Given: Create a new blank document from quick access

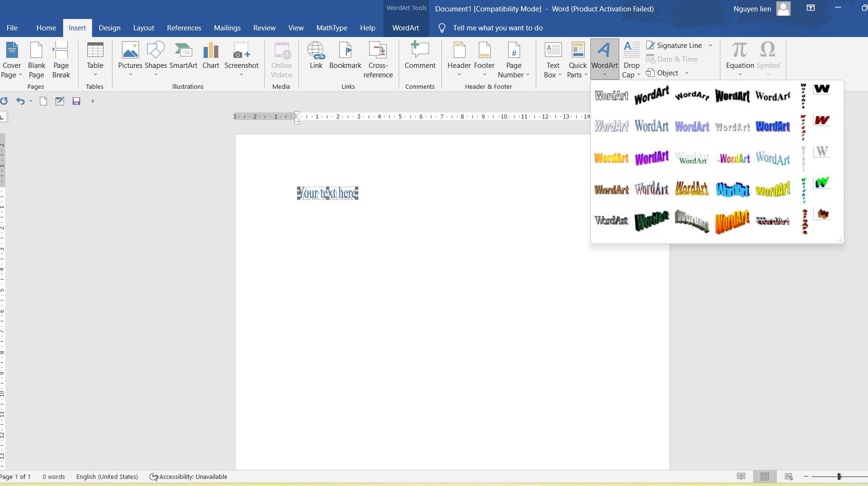Looking at the screenshot, I should click(43, 101).
